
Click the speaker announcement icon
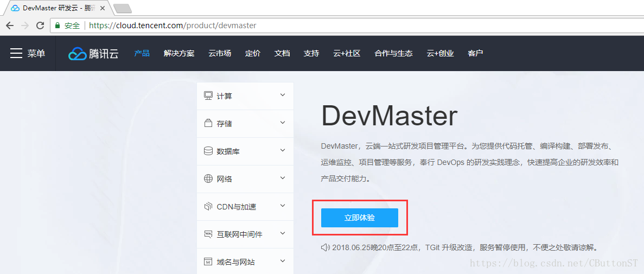(x=326, y=247)
